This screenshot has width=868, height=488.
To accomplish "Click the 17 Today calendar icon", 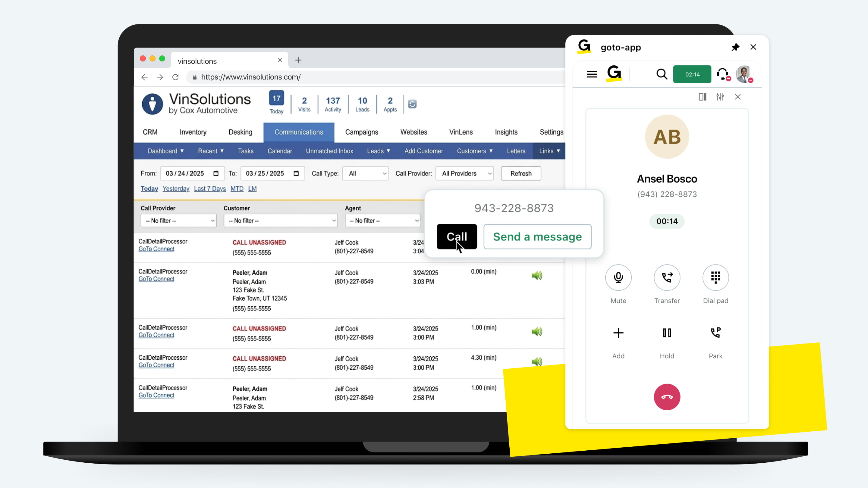I will [276, 98].
